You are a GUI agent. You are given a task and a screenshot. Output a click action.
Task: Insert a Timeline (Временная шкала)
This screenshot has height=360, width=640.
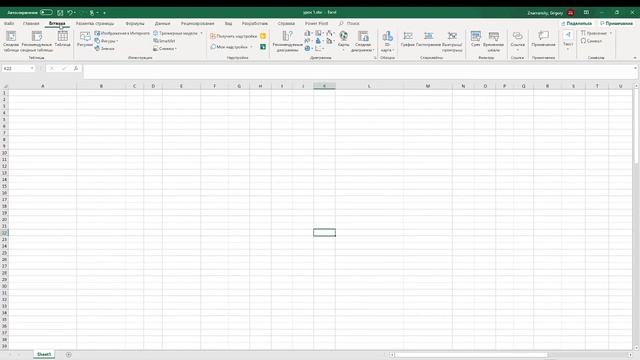coord(493,41)
